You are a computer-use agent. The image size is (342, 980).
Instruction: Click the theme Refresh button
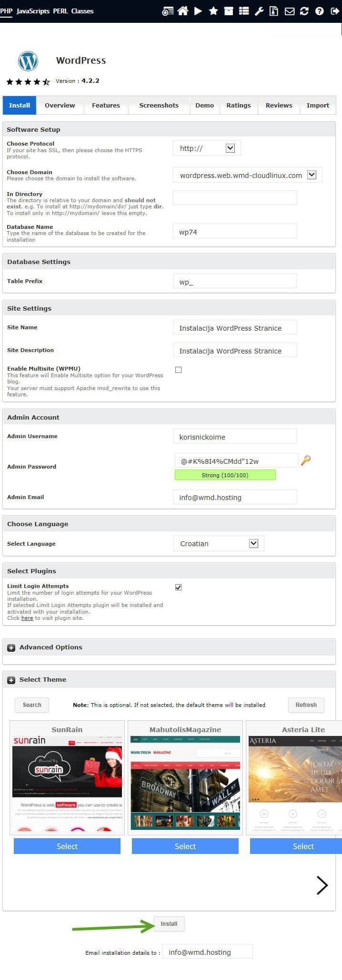[306, 705]
